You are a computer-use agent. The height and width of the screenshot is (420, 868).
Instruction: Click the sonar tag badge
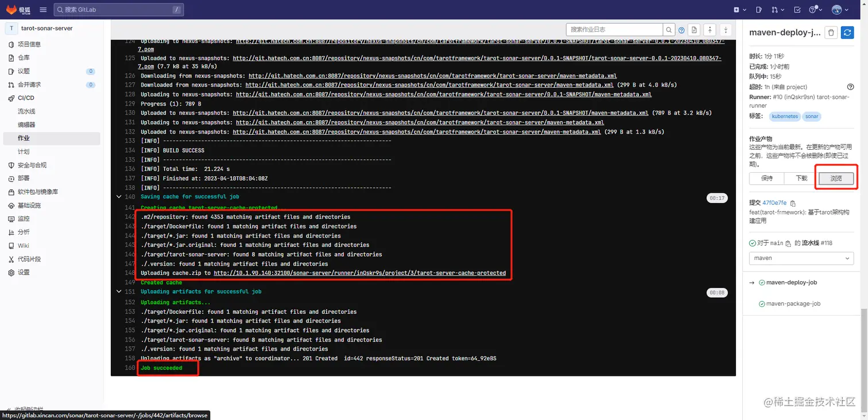click(x=812, y=116)
